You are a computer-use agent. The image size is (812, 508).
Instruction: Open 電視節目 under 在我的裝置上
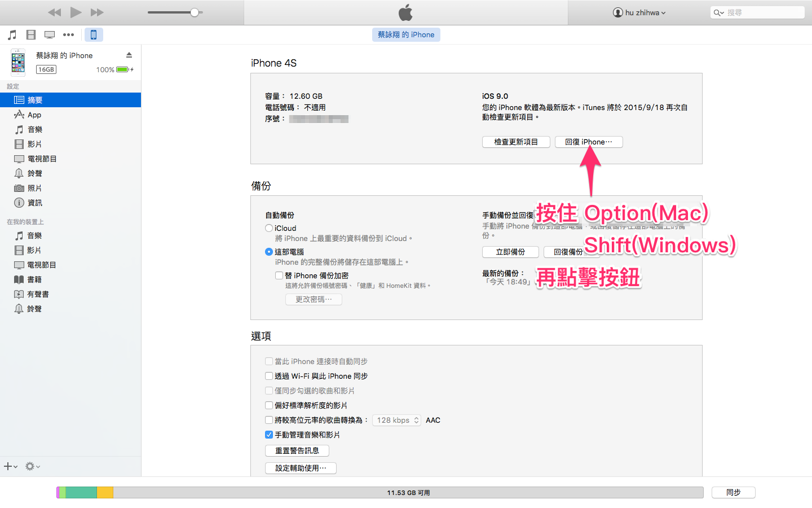click(x=70, y=265)
